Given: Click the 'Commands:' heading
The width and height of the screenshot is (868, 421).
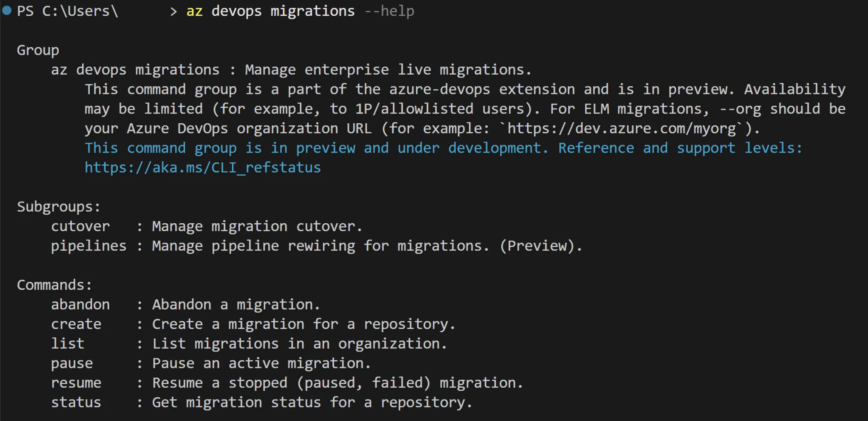Looking at the screenshot, I should coord(55,285).
